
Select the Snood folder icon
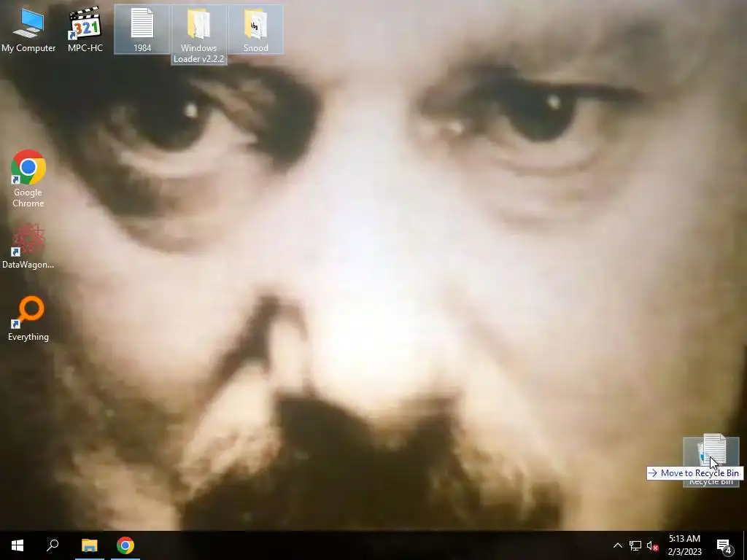256,29
